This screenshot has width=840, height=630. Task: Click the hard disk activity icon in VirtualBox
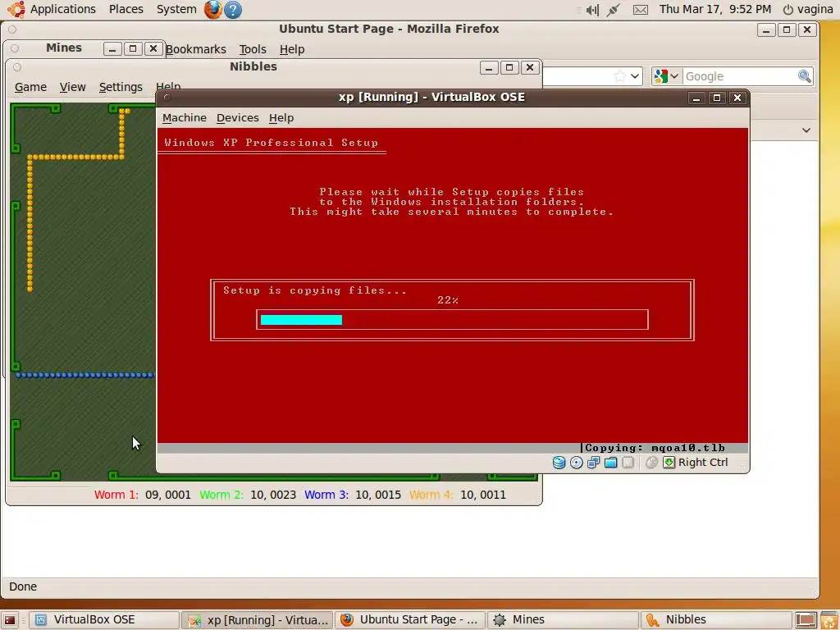point(559,463)
